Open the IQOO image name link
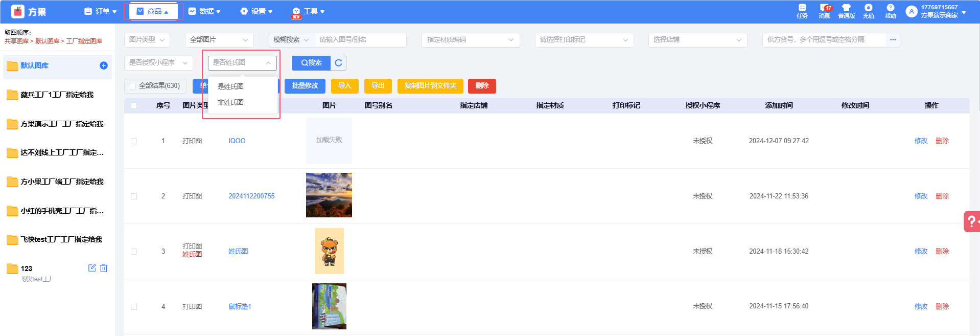 coord(237,141)
